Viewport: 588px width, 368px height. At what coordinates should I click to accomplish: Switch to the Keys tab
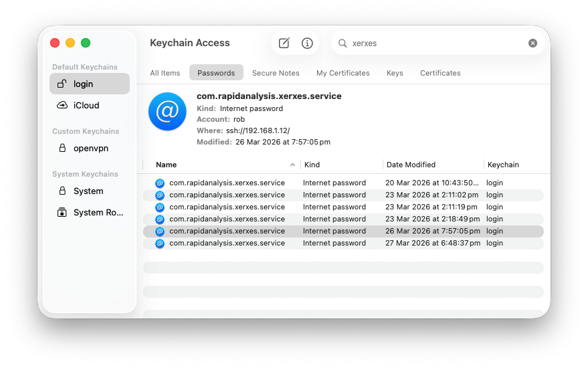[x=395, y=73]
